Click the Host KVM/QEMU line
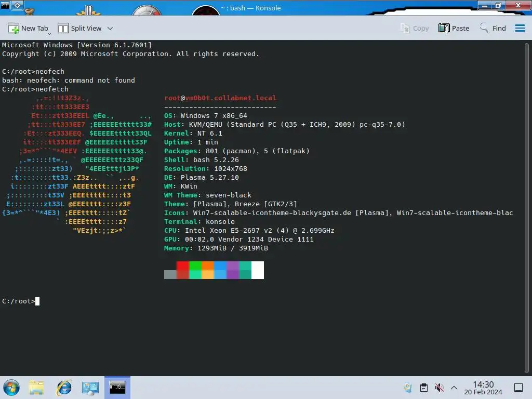 coord(285,125)
